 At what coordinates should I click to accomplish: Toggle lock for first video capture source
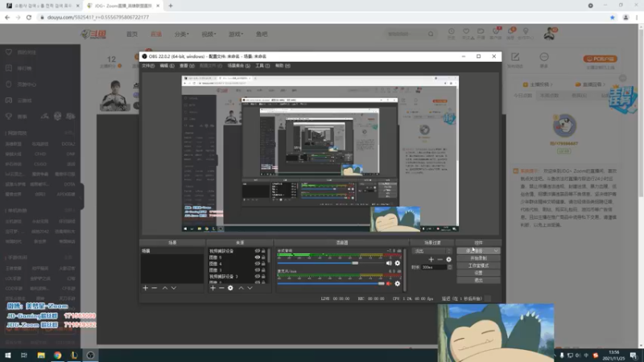pos(263,251)
